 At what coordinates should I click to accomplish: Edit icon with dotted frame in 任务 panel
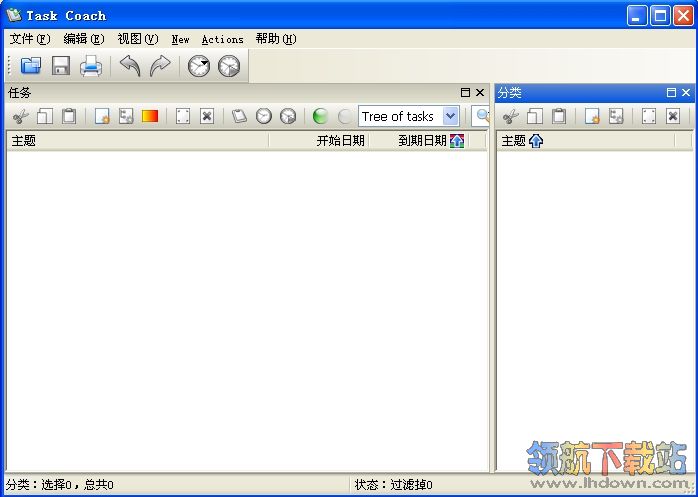point(183,117)
